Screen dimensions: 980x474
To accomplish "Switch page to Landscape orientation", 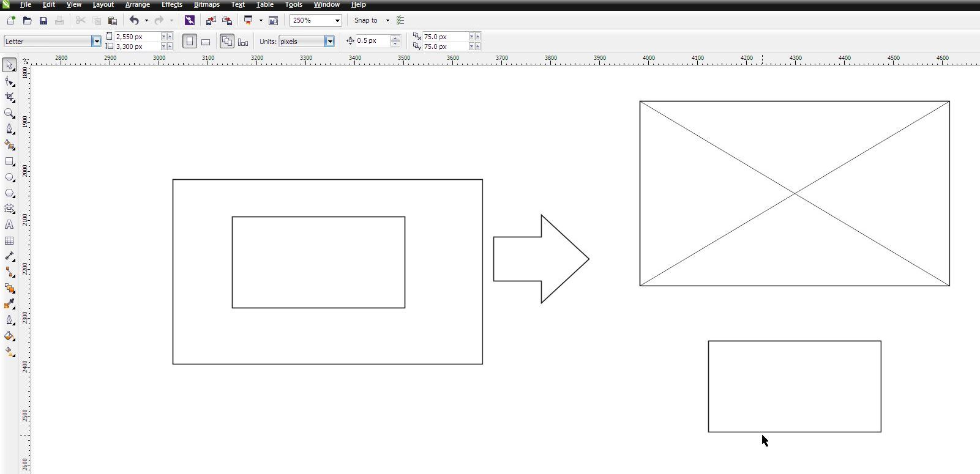I will [x=206, y=42].
